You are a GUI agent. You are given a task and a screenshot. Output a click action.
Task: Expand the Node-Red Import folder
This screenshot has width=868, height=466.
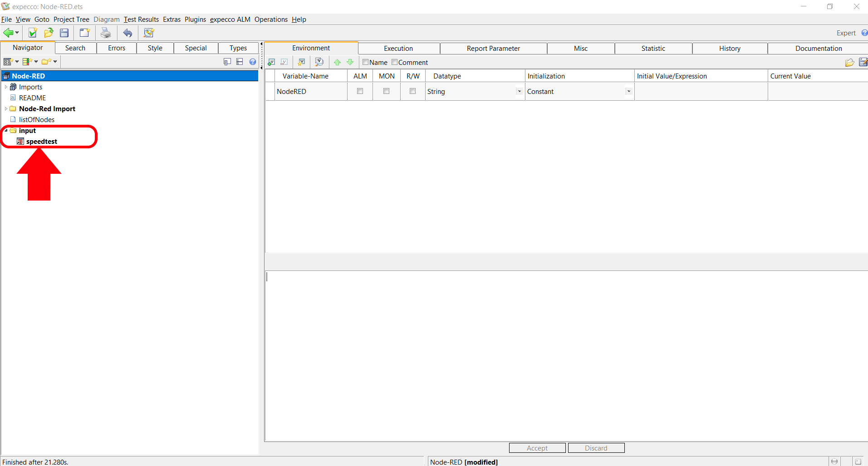click(x=6, y=109)
